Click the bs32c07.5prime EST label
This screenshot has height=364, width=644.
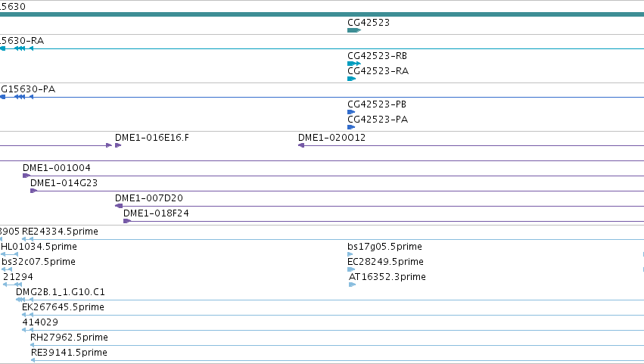coord(39,262)
